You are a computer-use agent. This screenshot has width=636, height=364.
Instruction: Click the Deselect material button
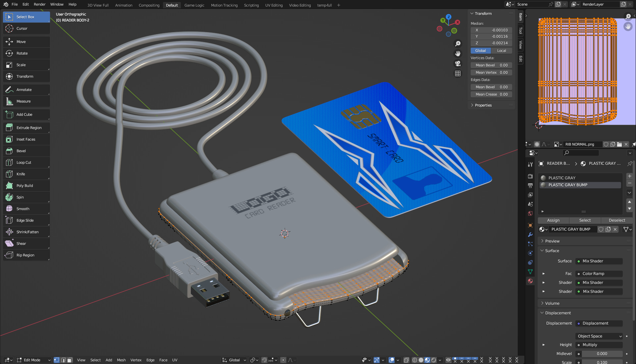(617, 220)
